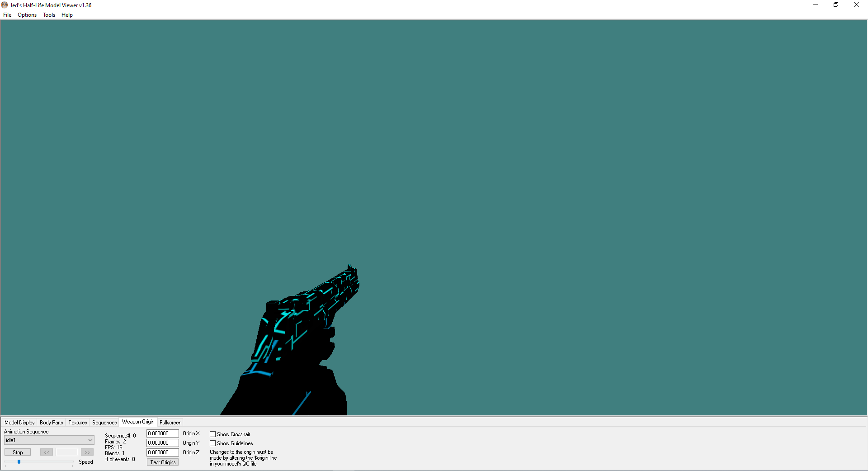Step to previous animation frame
868x471 pixels.
tap(47, 452)
